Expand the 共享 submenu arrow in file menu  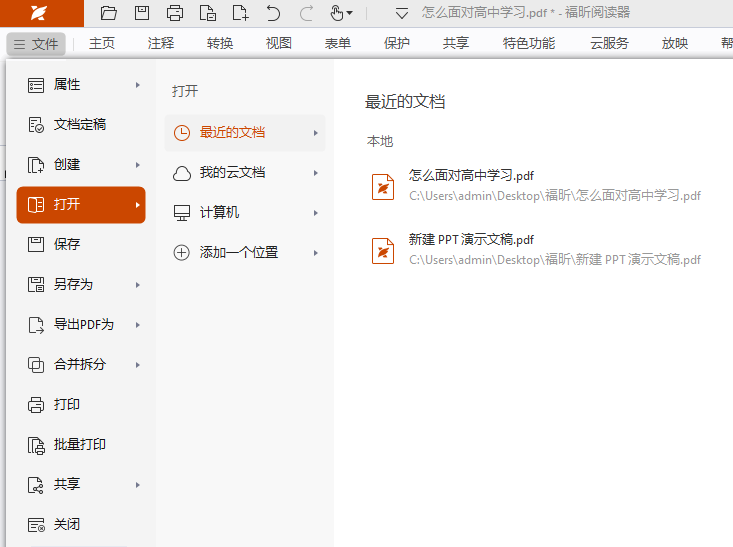point(137,485)
